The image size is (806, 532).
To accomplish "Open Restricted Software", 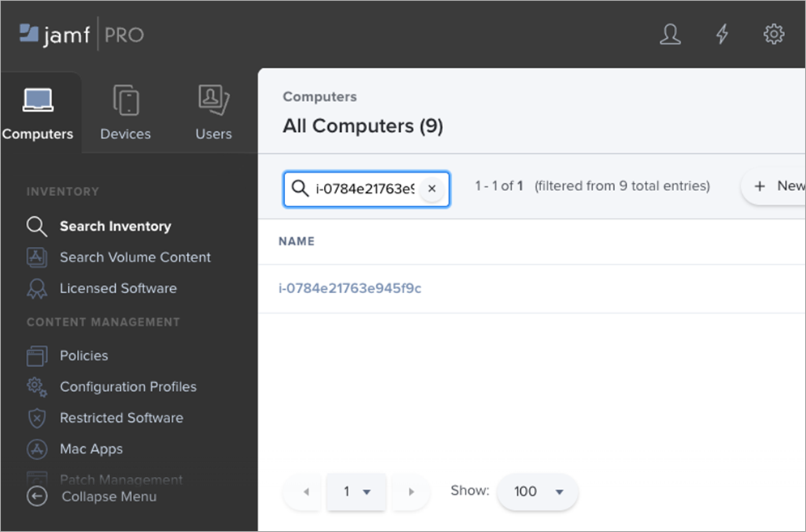I will pos(122,418).
